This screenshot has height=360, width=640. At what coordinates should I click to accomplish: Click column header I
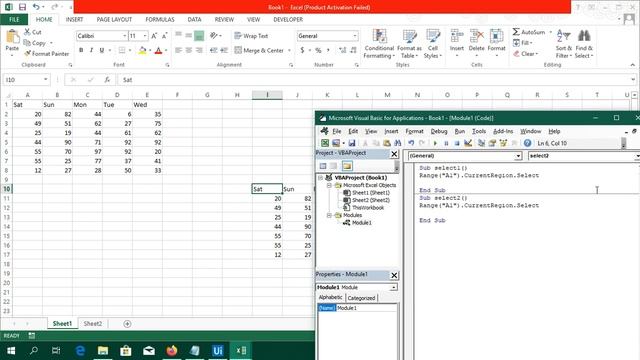click(267, 95)
